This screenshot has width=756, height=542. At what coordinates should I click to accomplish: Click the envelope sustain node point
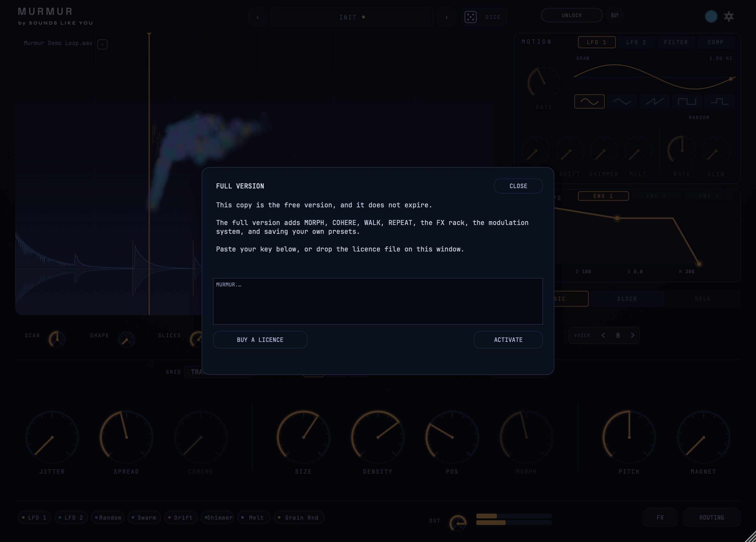click(617, 218)
